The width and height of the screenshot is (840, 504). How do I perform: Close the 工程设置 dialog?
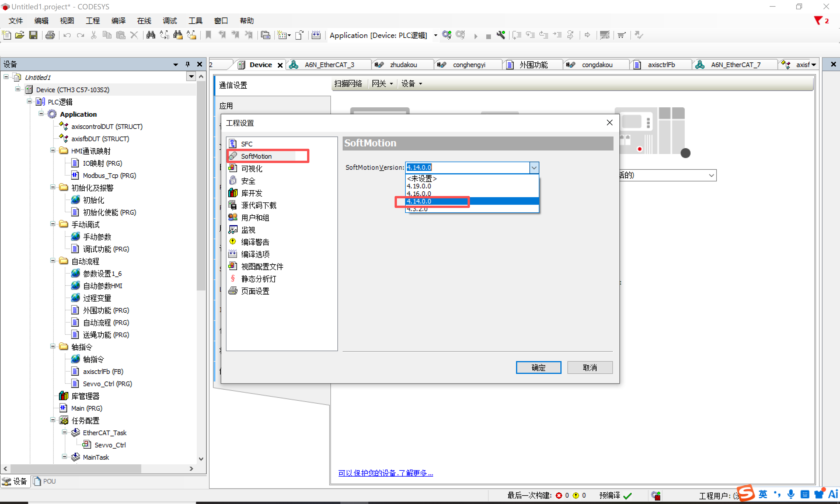point(610,123)
